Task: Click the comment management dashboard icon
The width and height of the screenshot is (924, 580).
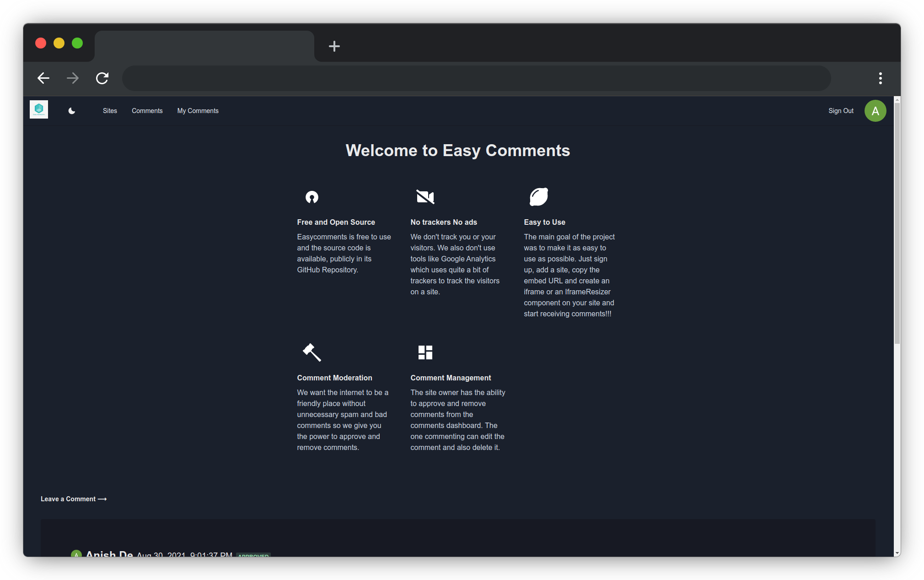Action: pos(425,352)
